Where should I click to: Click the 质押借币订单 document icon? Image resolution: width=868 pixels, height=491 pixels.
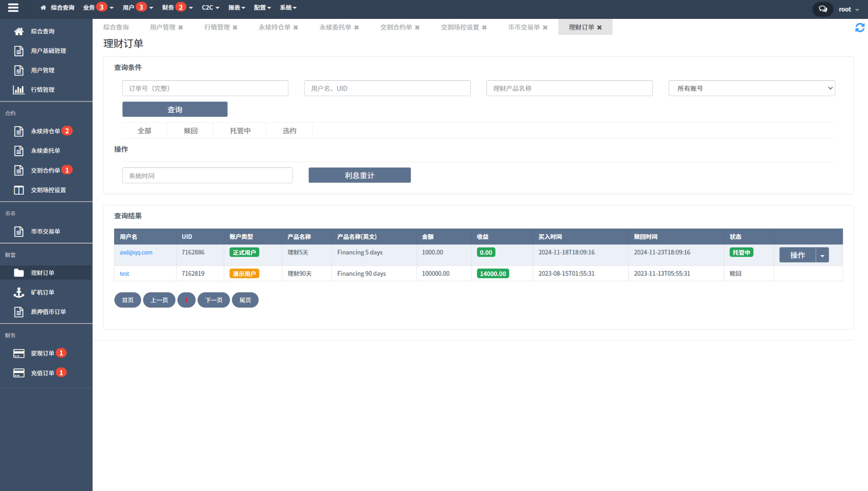19,312
